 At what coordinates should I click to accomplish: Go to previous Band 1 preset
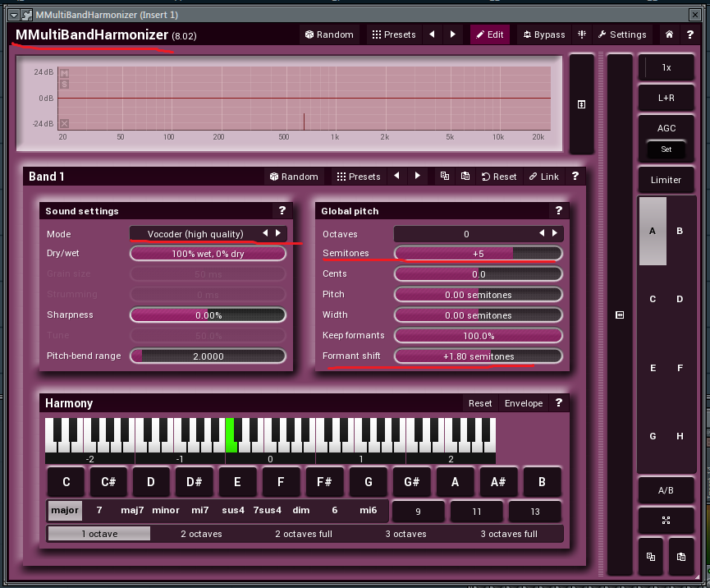coord(396,176)
